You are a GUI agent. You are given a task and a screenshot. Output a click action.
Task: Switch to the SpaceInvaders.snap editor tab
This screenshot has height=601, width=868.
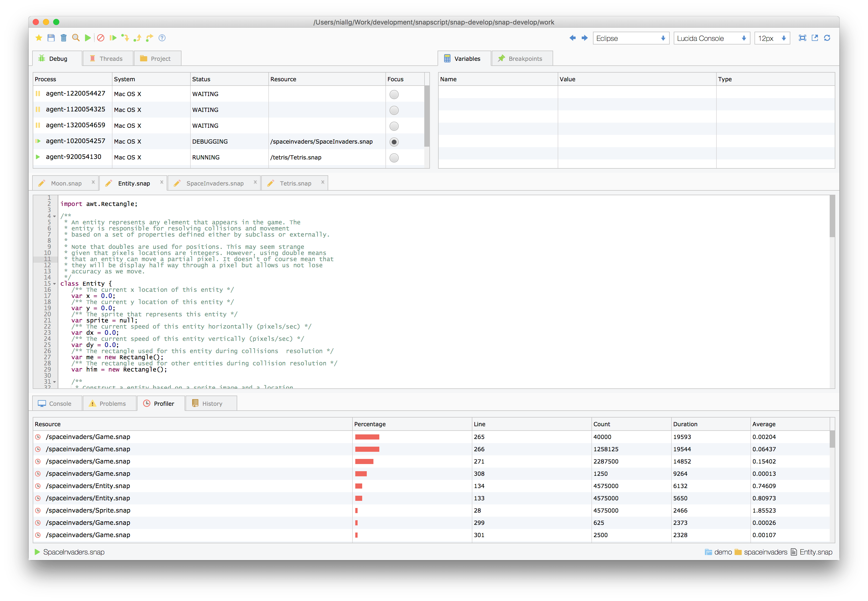[x=215, y=183]
